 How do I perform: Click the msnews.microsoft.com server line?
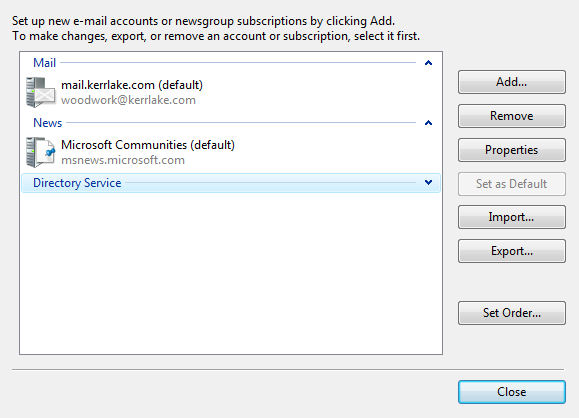(x=123, y=160)
